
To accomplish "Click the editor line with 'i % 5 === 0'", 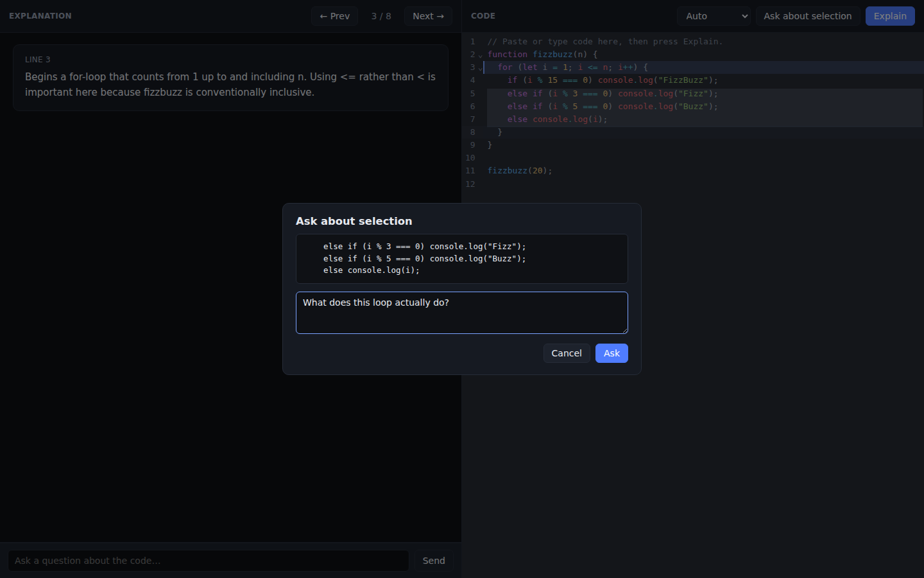I will (613, 107).
